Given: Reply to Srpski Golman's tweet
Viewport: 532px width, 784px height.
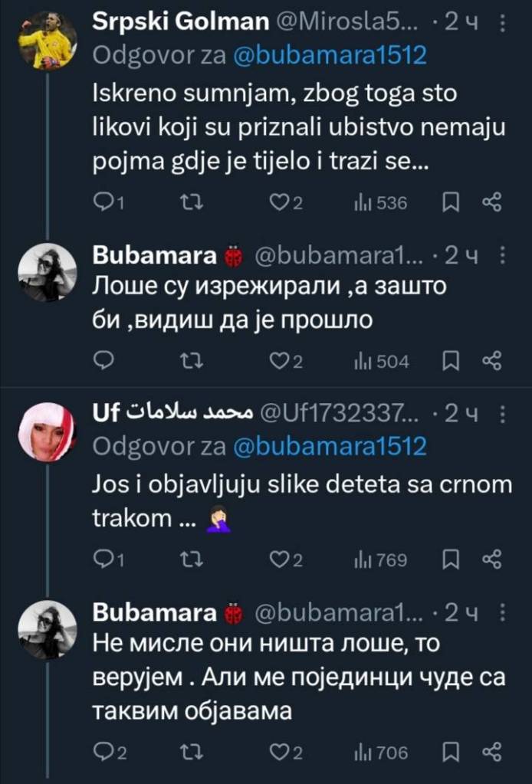Looking at the screenshot, I should (x=103, y=202).
